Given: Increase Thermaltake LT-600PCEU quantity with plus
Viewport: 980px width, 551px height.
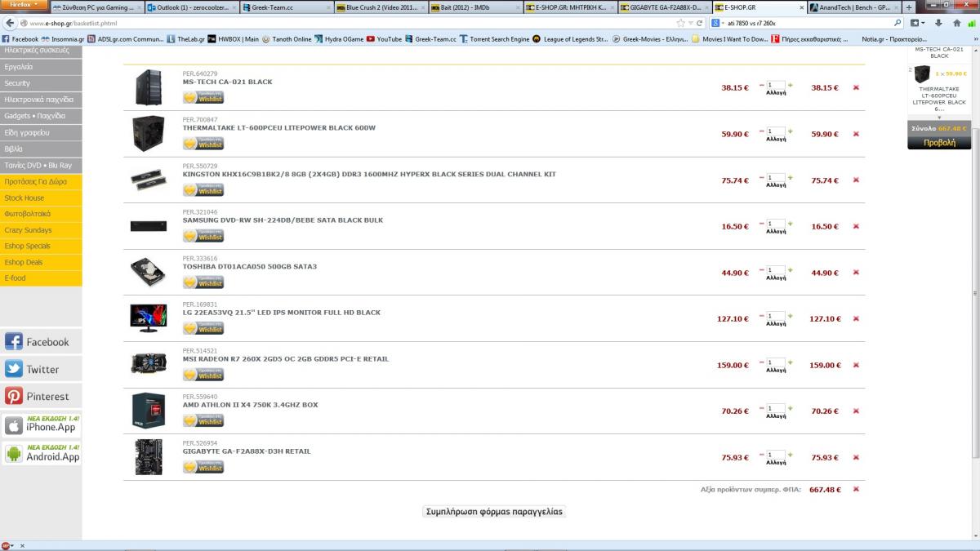Looking at the screenshot, I should [790, 131].
